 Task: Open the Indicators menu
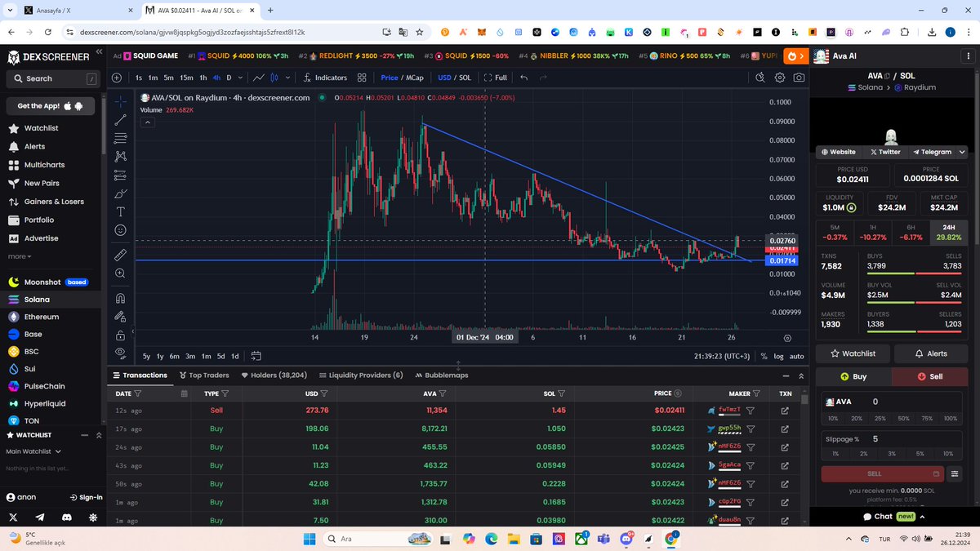pyautogui.click(x=325, y=78)
